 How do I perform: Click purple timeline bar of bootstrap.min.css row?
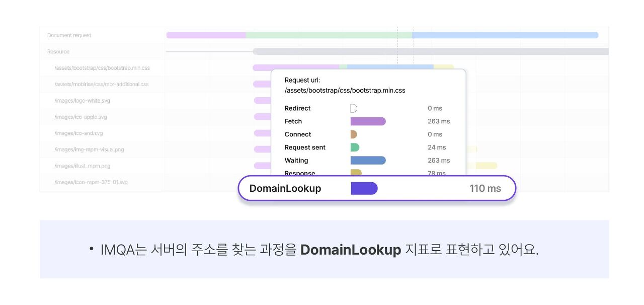coord(296,67)
